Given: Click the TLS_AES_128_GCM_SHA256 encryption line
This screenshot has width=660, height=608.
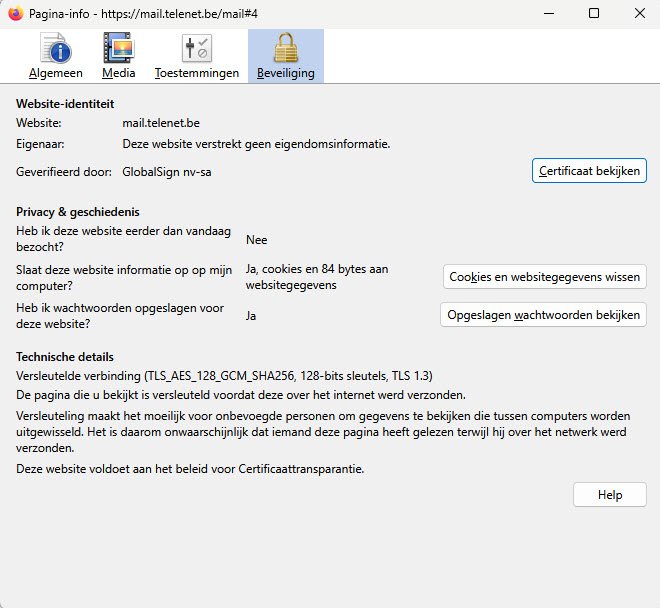Looking at the screenshot, I should (224, 376).
